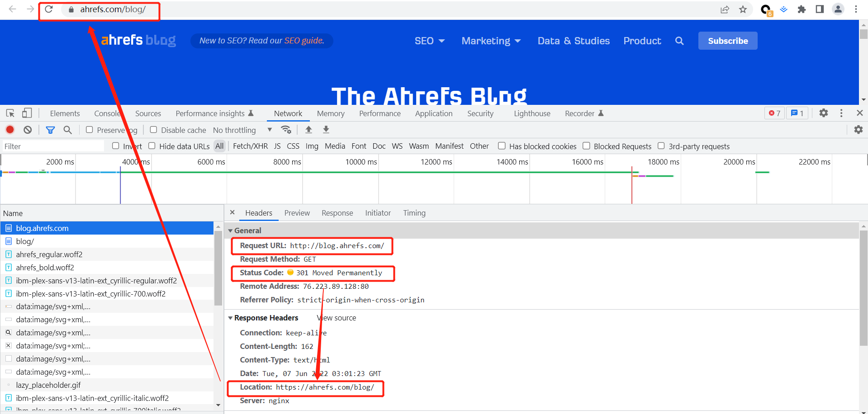Click the Filter text input
The height and width of the screenshot is (414, 868).
click(53, 146)
